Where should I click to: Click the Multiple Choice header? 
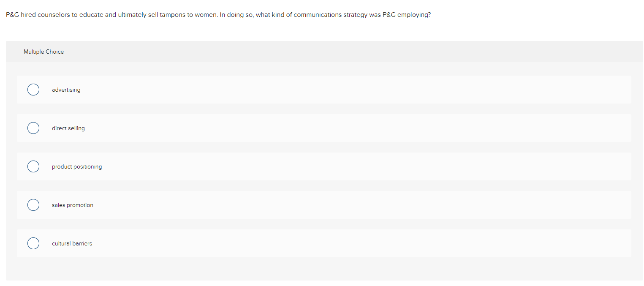click(x=43, y=52)
